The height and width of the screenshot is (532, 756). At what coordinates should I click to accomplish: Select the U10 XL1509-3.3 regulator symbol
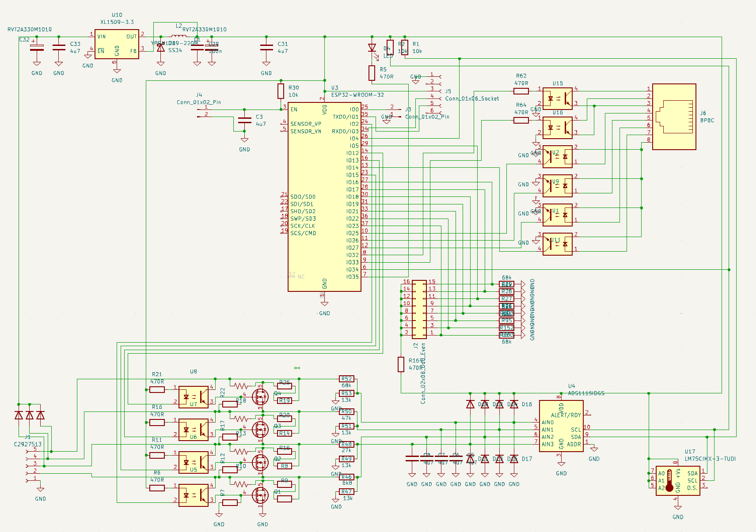tap(117, 44)
